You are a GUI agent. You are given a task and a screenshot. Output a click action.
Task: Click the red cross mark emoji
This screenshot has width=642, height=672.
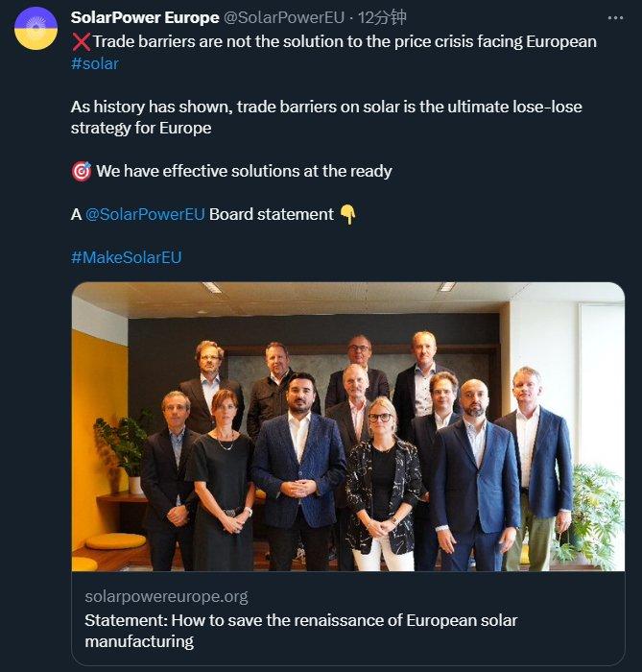click(x=79, y=42)
